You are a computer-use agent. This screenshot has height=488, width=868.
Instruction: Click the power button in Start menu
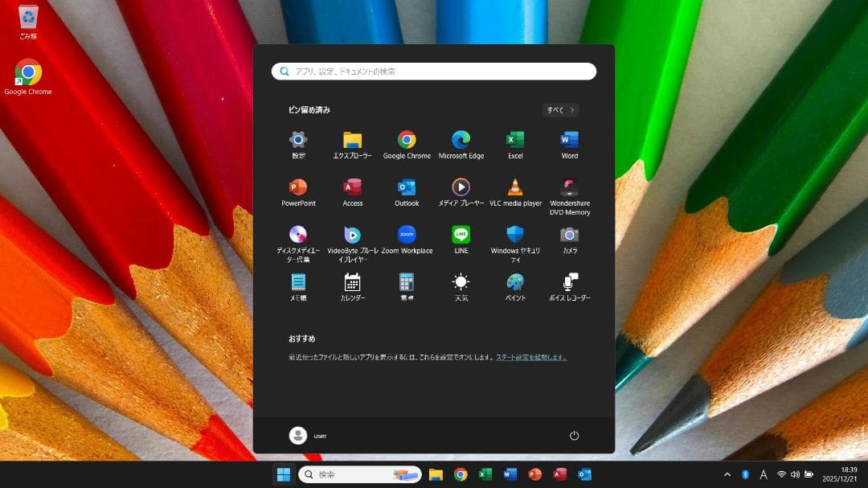click(574, 435)
